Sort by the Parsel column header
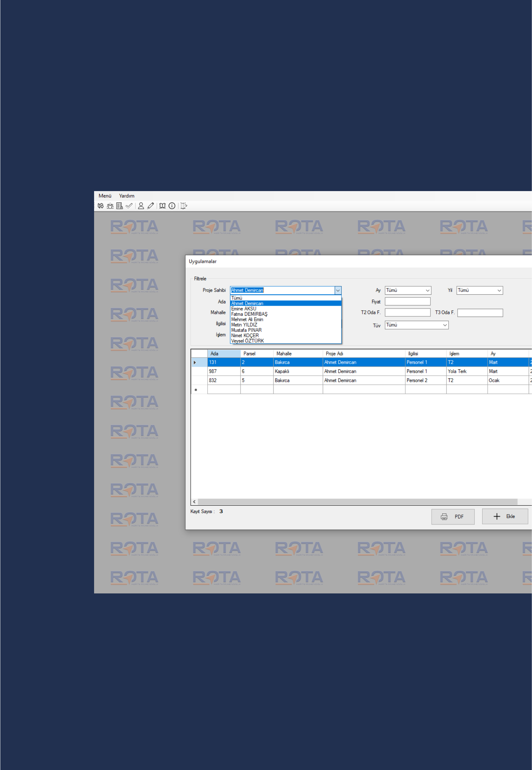532x770 pixels. 257,354
